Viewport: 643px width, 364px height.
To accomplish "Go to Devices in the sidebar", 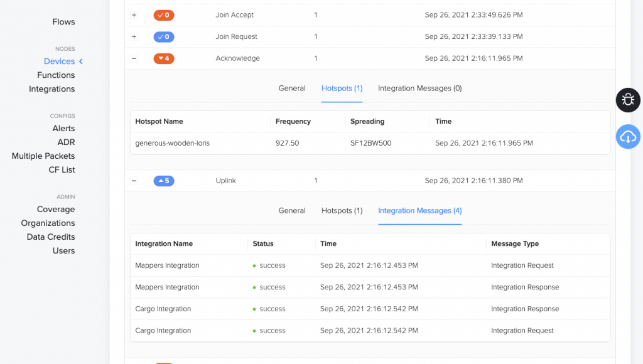I will (x=60, y=62).
